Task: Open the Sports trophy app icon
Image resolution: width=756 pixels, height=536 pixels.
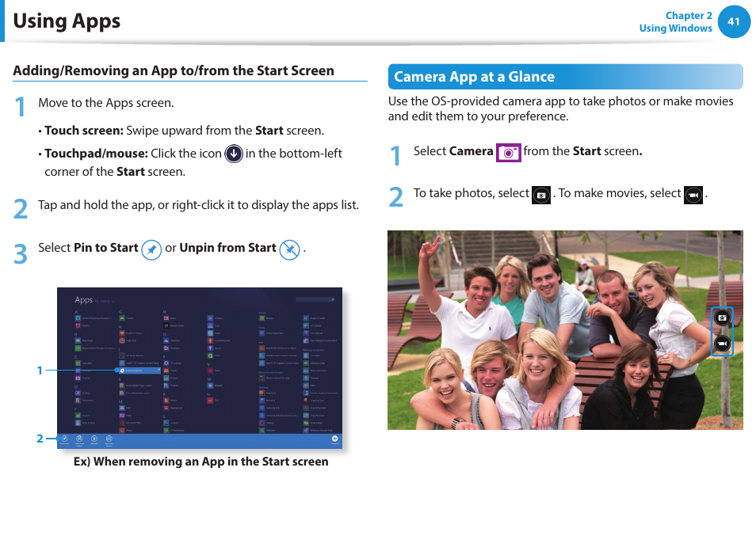Action: tap(210, 348)
